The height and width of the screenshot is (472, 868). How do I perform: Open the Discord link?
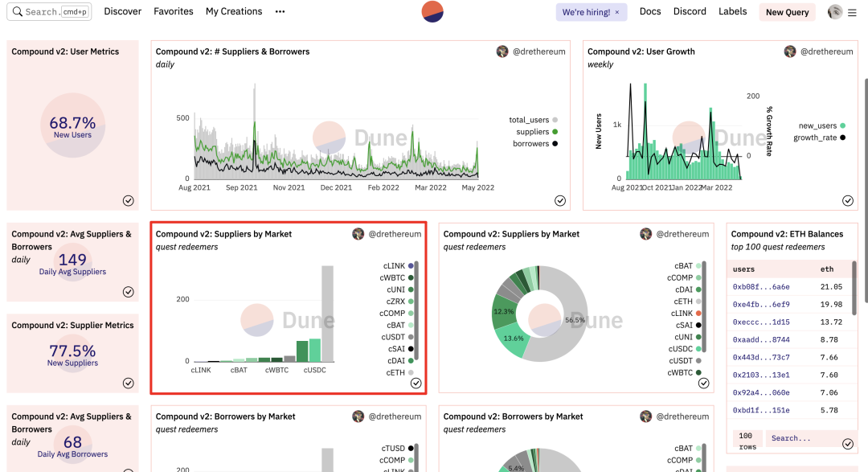[690, 11]
